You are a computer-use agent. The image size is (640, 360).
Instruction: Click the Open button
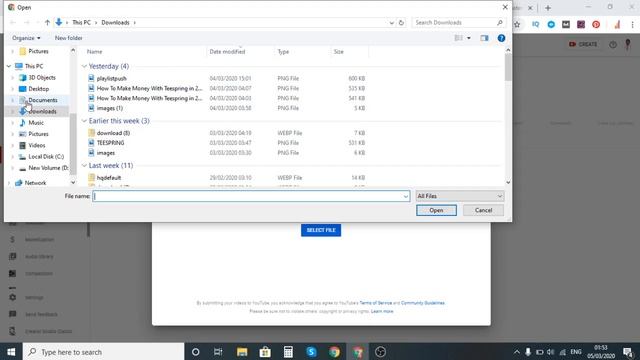(436, 210)
